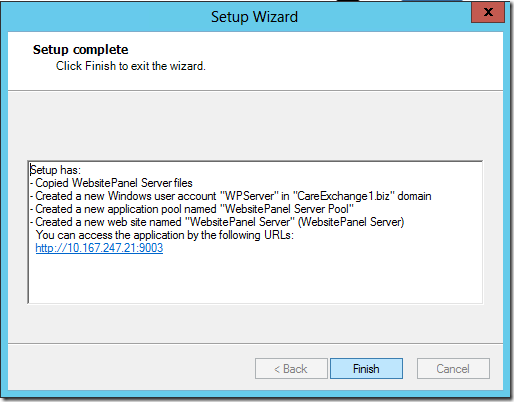The width and height of the screenshot is (514, 402).
Task: Click the 'Created a new application pool' line
Action: coord(192,209)
